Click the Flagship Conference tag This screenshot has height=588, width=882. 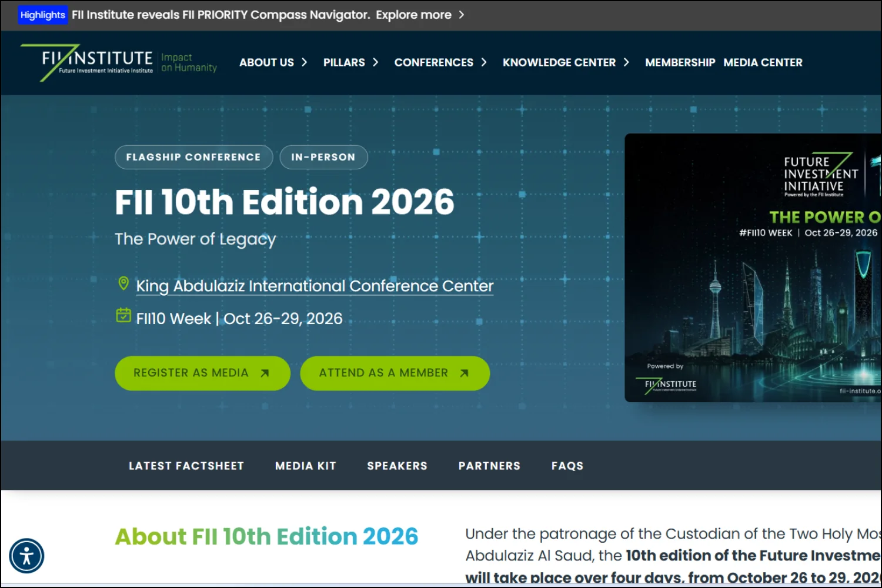193,157
